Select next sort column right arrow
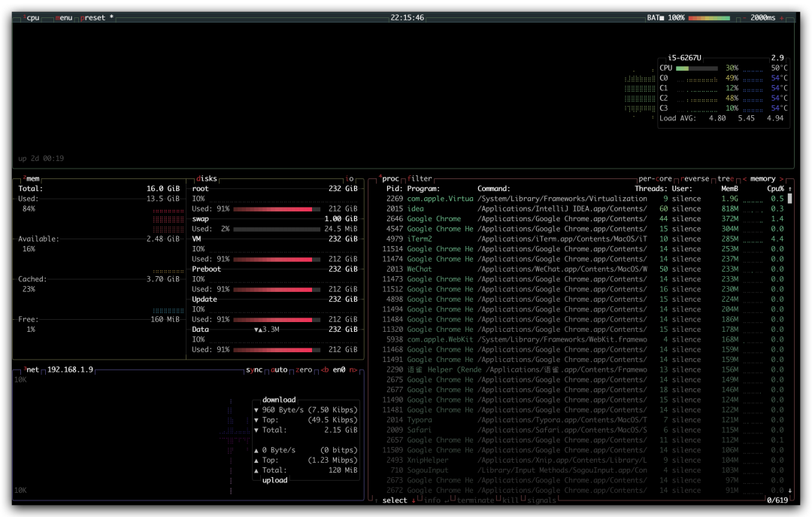Image resolution: width=812 pixels, height=517 pixels. [781, 178]
